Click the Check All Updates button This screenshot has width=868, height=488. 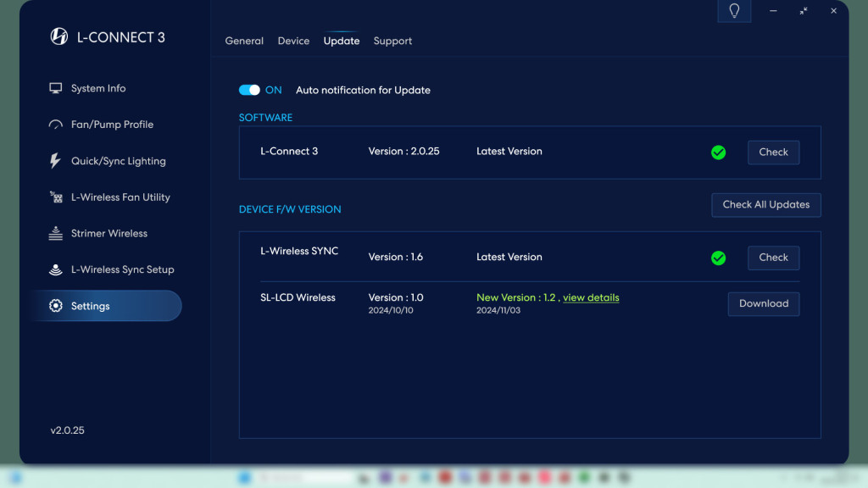click(765, 205)
